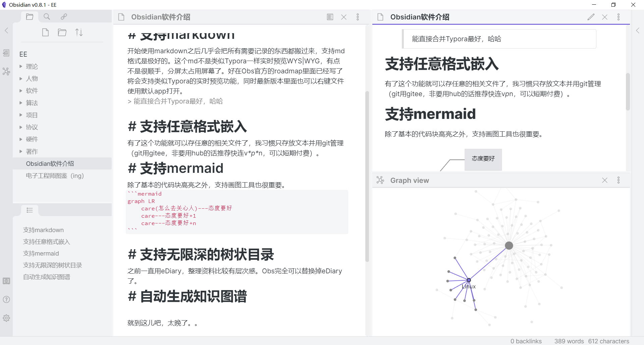Place cursor in the mermaid code block
The height and width of the screenshot is (345, 644).
pos(237,212)
